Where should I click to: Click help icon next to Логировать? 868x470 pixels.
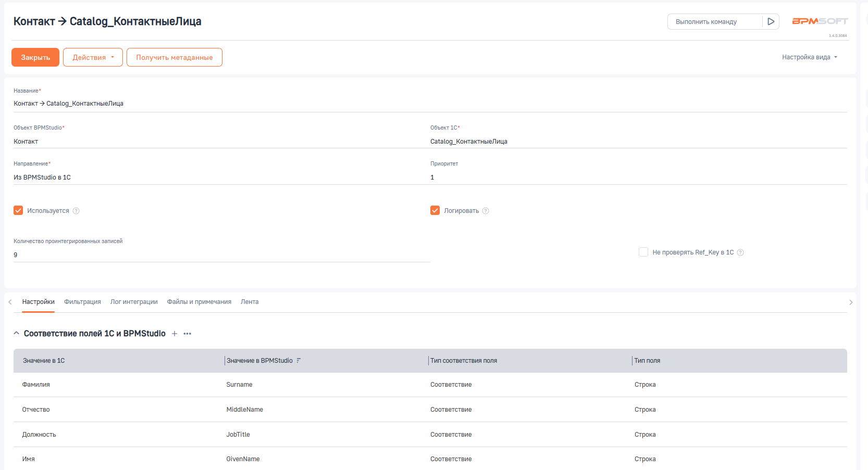coord(486,211)
